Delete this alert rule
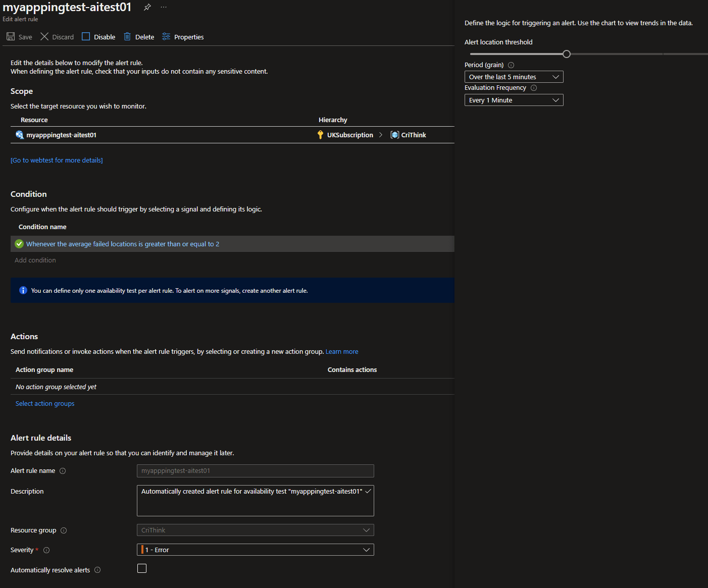This screenshot has width=708, height=588. pyautogui.click(x=138, y=36)
